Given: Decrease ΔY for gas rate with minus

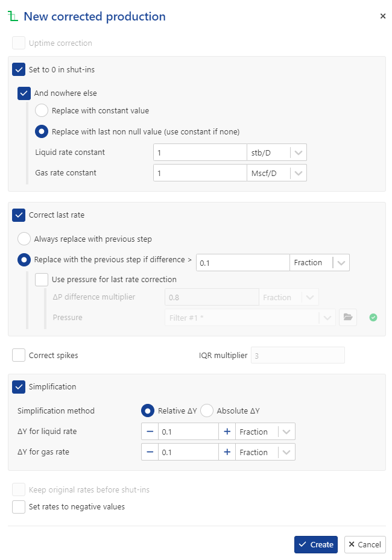Looking at the screenshot, I should pyautogui.click(x=150, y=451).
